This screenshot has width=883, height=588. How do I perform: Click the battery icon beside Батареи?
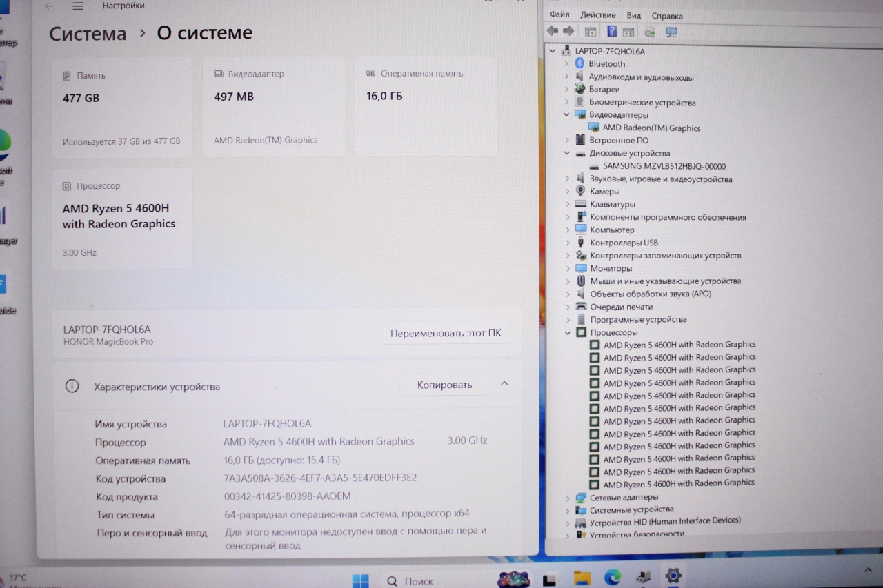point(580,89)
